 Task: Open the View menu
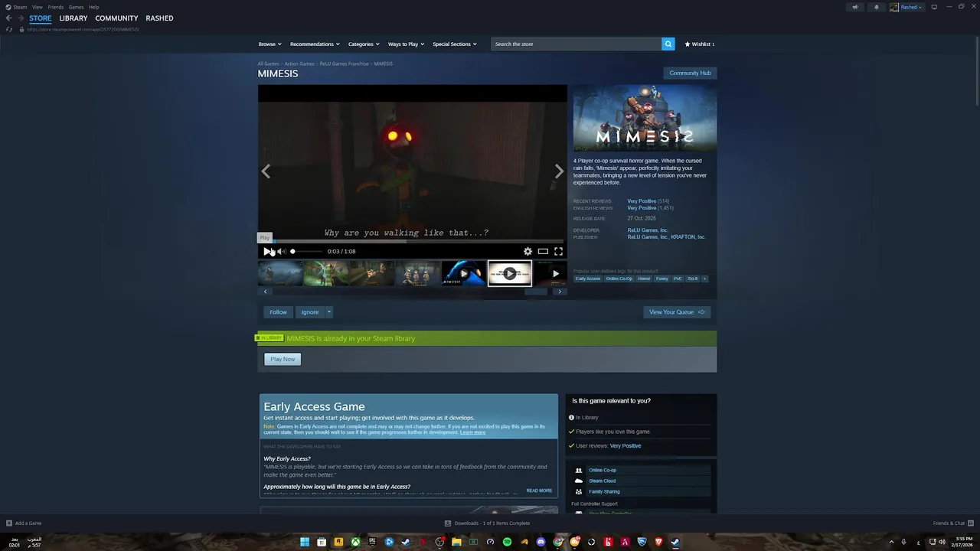click(38, 7)
